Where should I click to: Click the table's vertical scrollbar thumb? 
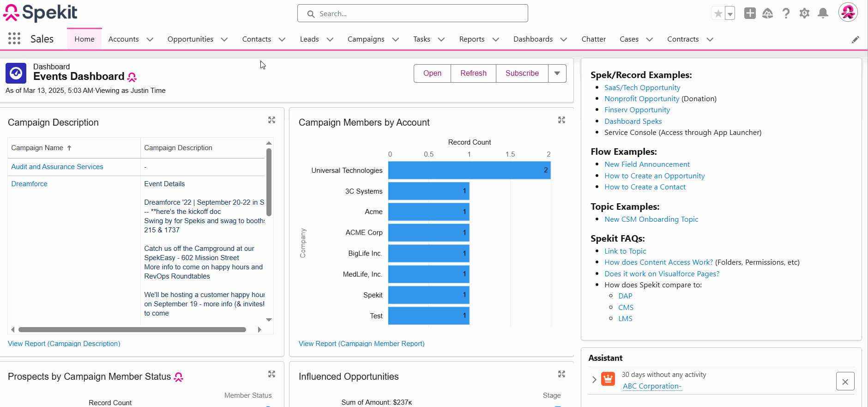[269, 182]
